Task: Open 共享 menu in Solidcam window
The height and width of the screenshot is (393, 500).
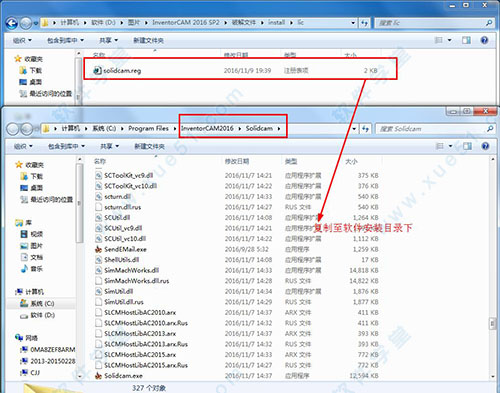Action: tap(109, 146)
